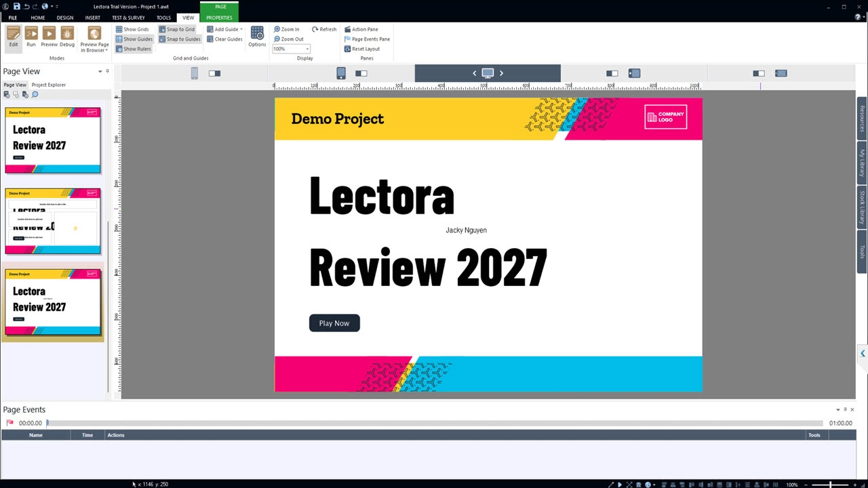Select the first page thumbnail
The width and height of the screenshot is (868, 488).
(x=53, y=140)
